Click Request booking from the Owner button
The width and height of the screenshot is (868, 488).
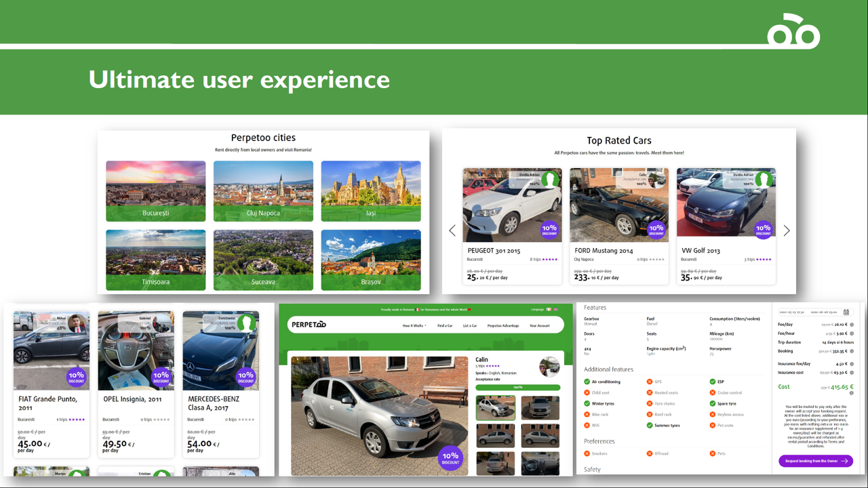pos(816,461)
